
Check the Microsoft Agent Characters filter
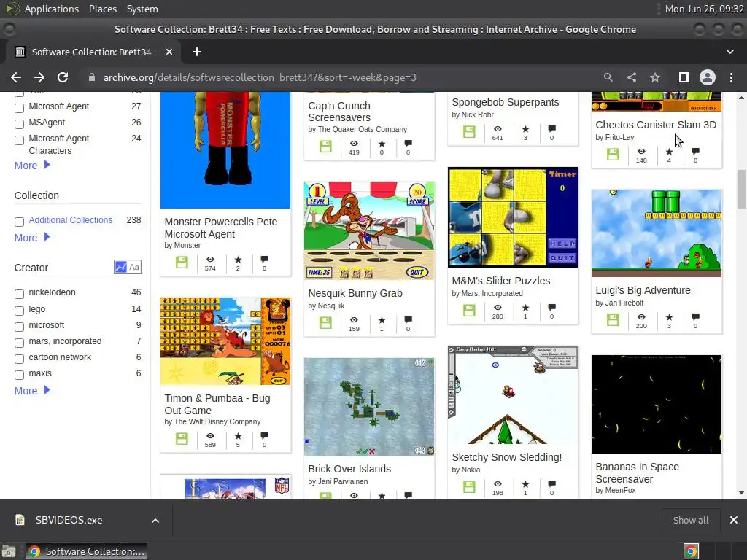(x=19, y=141)
